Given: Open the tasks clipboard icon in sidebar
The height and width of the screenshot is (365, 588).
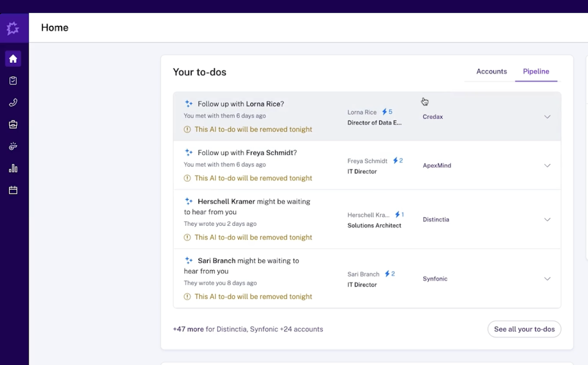Looking at the screenshot, I should (13, 81).
